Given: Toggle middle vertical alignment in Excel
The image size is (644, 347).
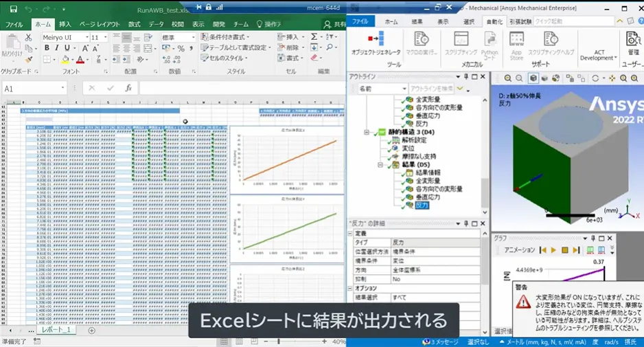Looking at the screenshot, I should (x=127, y=37).
